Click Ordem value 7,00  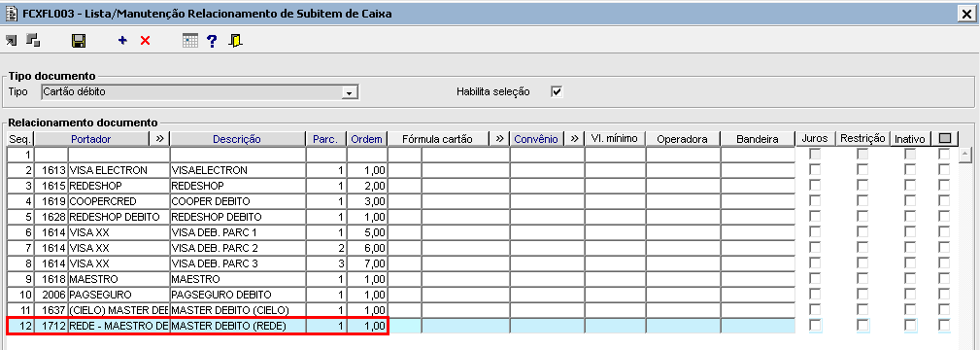pyautogui.click(x=367, y=262)
